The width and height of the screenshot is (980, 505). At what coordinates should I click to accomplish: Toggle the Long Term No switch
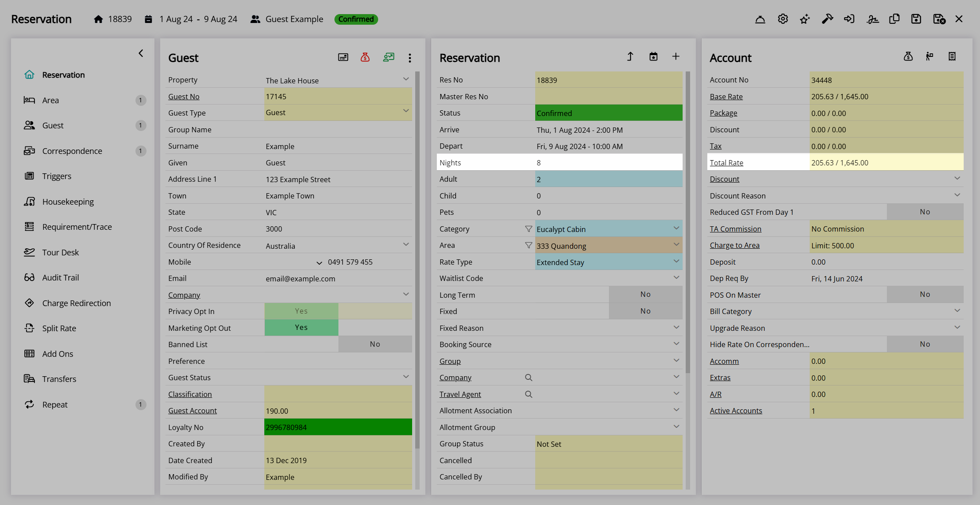(646, 295)
